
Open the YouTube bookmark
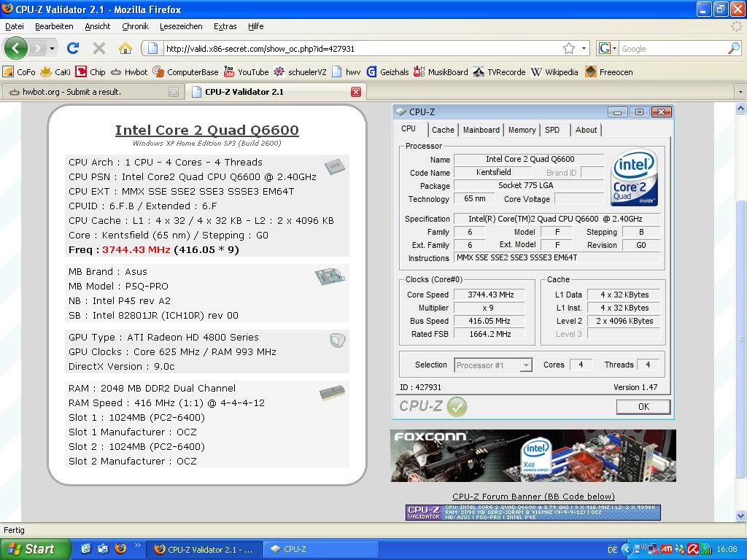tap(247, 72)
